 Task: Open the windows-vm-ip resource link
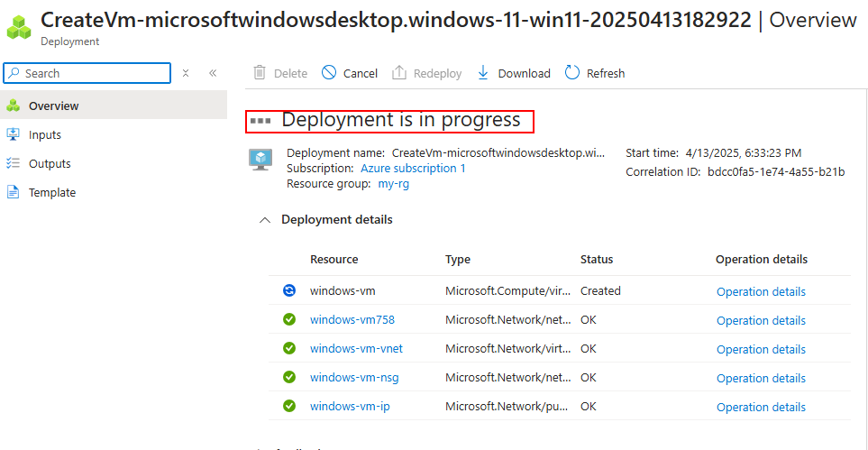(x=350, y=406)
